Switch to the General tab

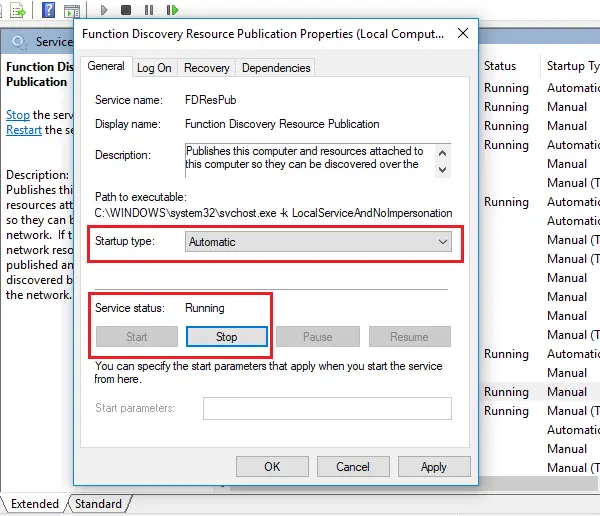click(106, 66)
